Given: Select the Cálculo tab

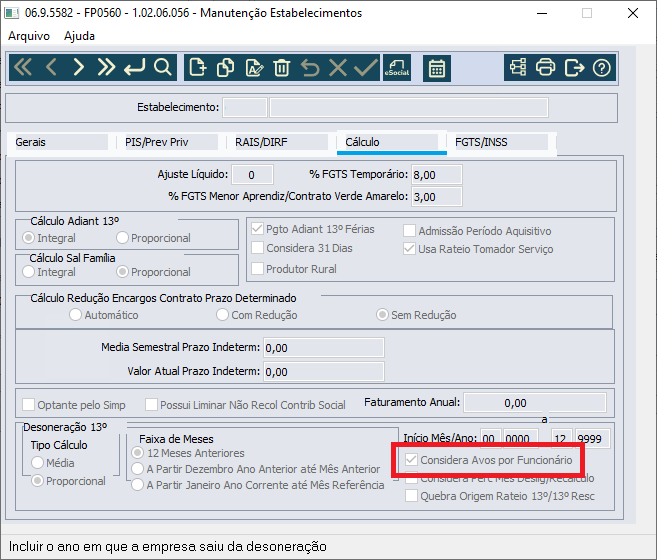Looking at the screenshot, I should coord(392,142).
